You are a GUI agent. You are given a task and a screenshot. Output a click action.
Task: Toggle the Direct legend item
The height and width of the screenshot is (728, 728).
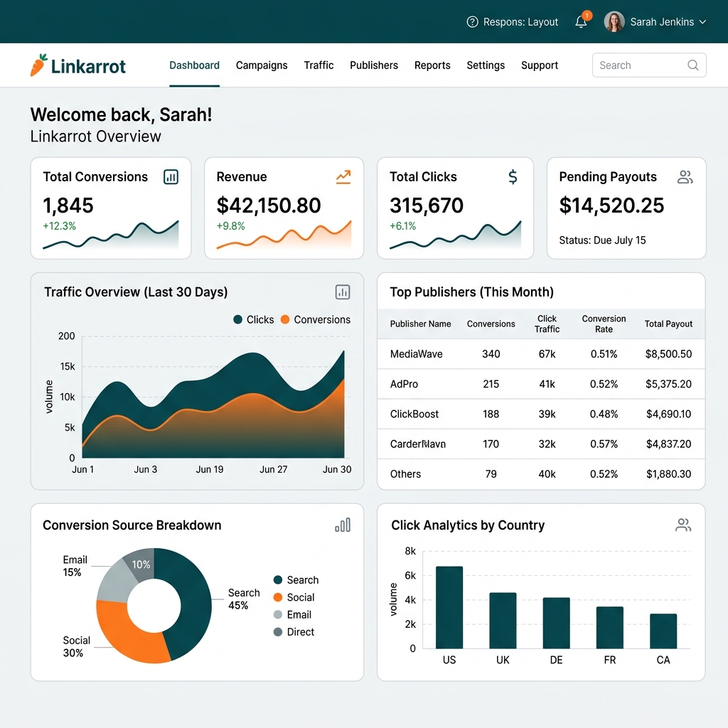click(294, 632)
